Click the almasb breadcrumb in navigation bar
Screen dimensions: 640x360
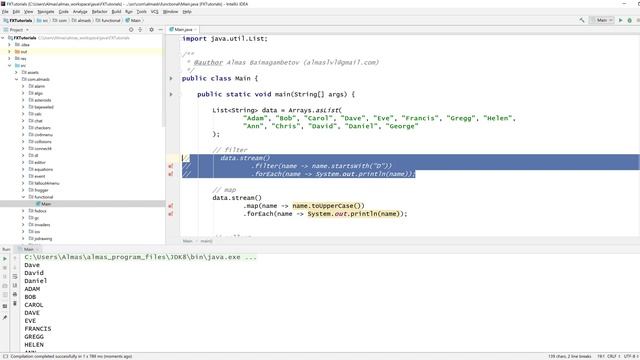[x=81, y=20]
